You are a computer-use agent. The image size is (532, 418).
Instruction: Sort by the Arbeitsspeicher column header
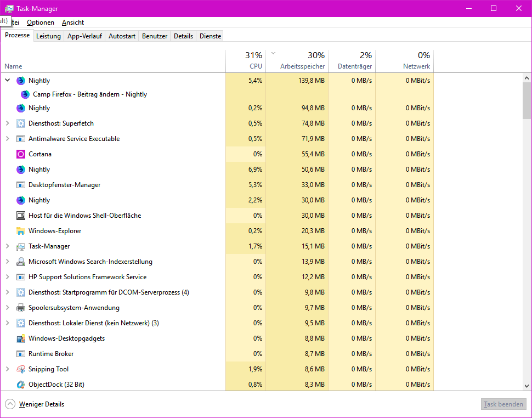click(297, 60)
